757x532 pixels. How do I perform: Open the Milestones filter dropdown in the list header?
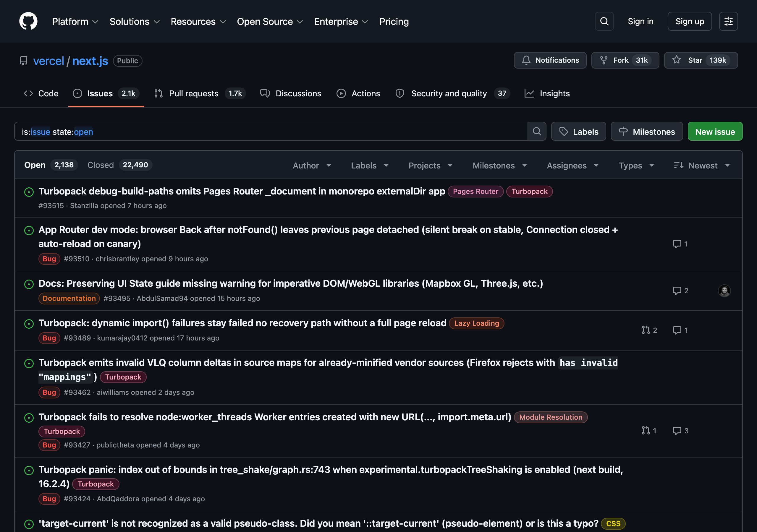[x=499, y=166]
